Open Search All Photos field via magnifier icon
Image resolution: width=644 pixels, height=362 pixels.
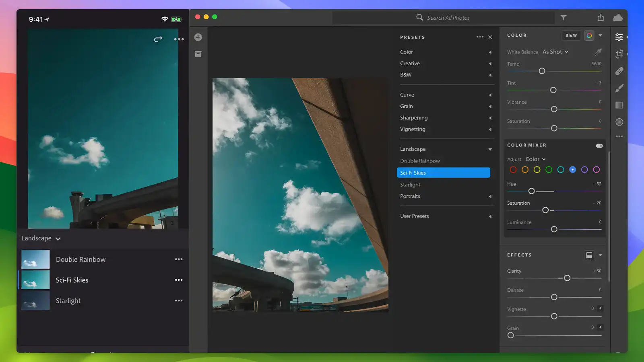point(419,18)
